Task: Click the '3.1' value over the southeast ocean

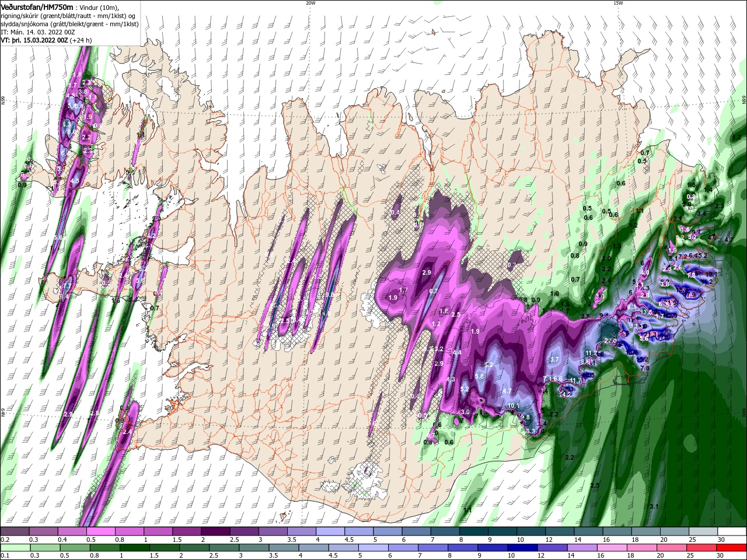Action: [x=654, y=506]
